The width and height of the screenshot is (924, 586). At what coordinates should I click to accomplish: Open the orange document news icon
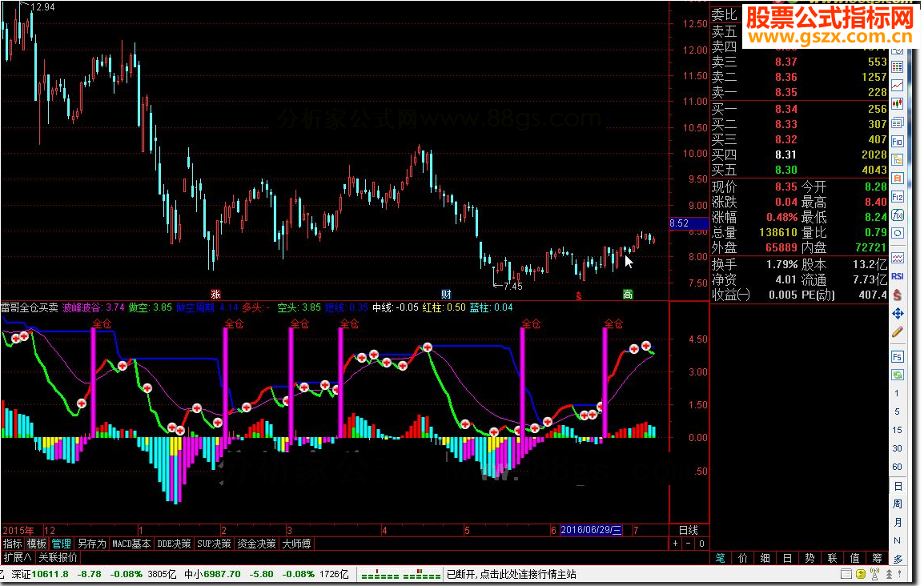click(x=898, y=178)
